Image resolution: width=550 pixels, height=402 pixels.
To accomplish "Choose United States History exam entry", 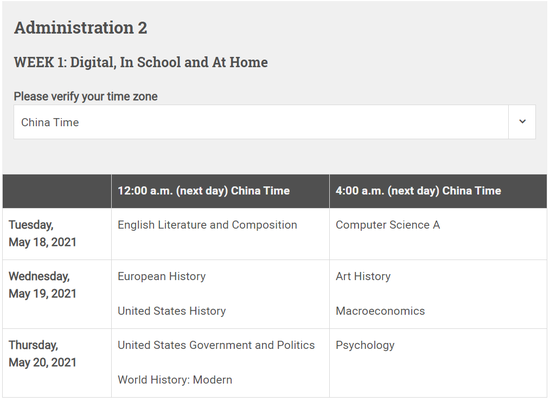I will tap(172, 311).
